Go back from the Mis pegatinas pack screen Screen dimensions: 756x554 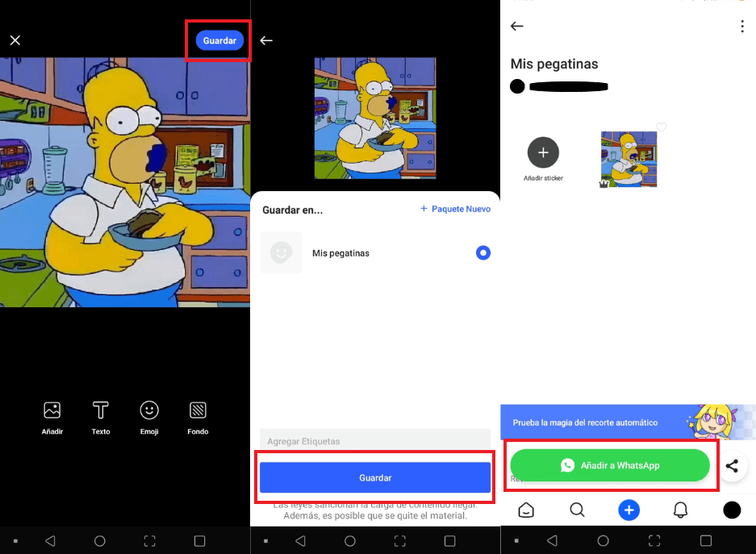click(x=517, y=26)
